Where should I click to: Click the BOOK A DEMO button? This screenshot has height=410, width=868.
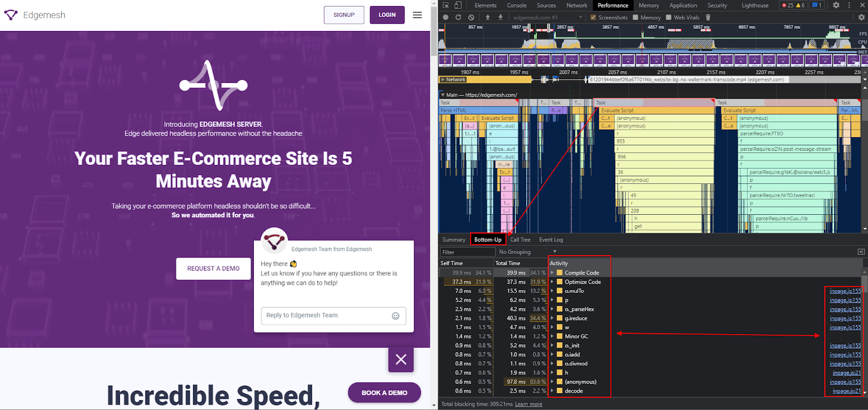384,393
